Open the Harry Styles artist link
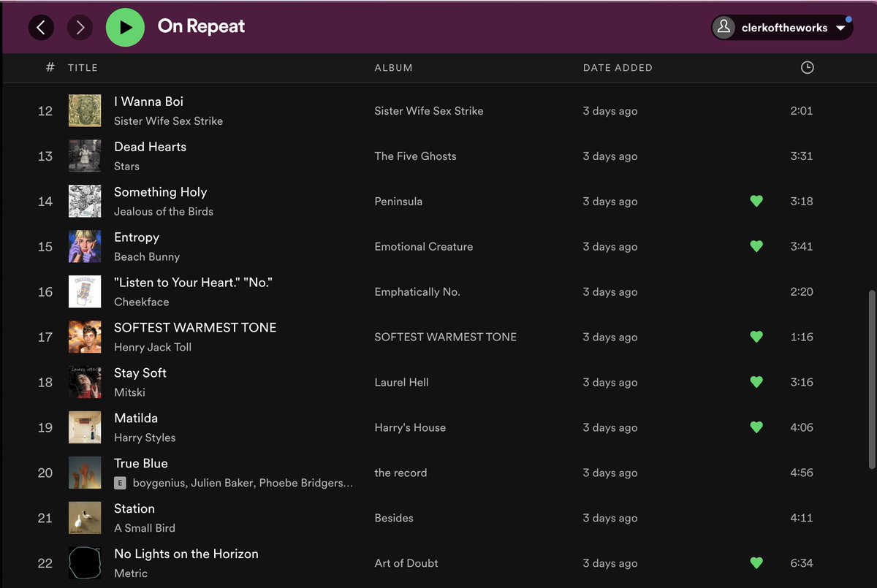The height and width of the screenshot is (588, 877). 145,438
